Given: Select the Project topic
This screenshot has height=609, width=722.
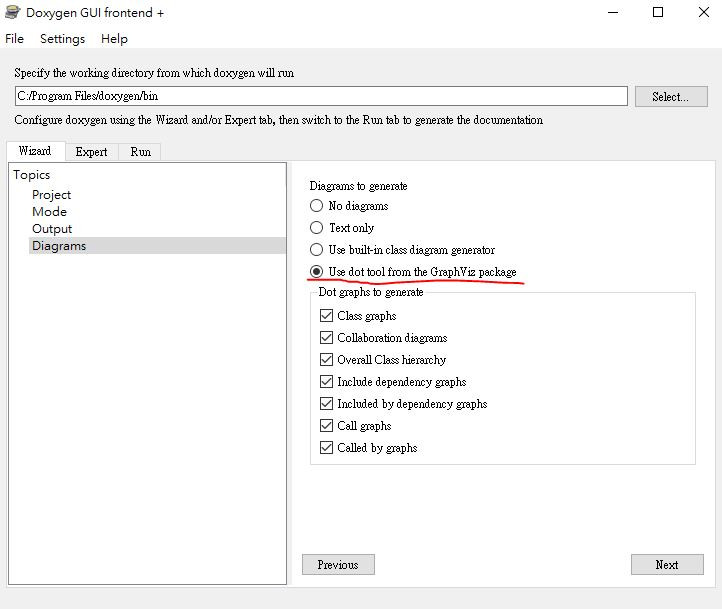Looking at the screenshot, I should (x=52, y=195).
